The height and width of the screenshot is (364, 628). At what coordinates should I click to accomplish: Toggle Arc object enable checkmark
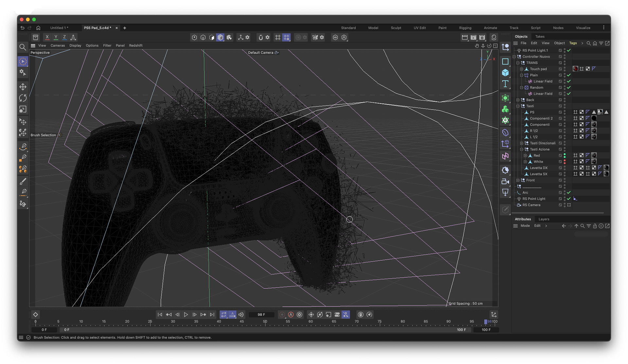569,193
